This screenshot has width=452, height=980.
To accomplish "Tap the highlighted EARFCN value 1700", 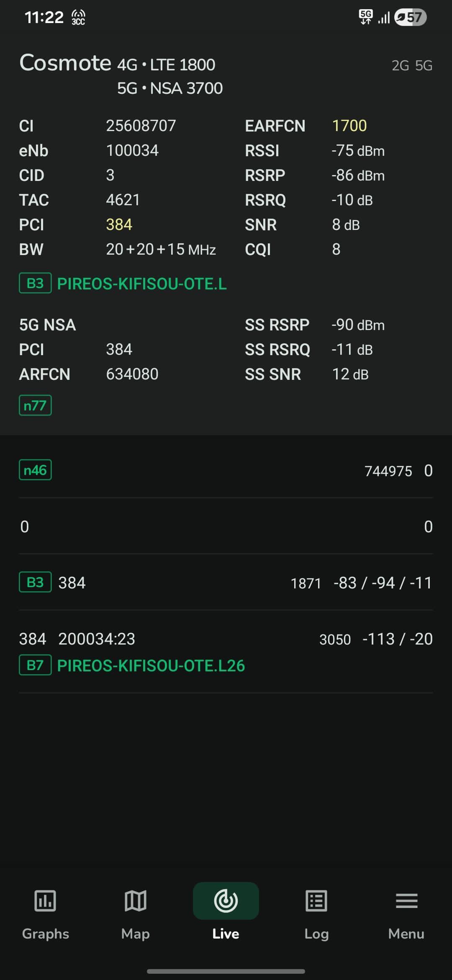I will click(349, 126).
